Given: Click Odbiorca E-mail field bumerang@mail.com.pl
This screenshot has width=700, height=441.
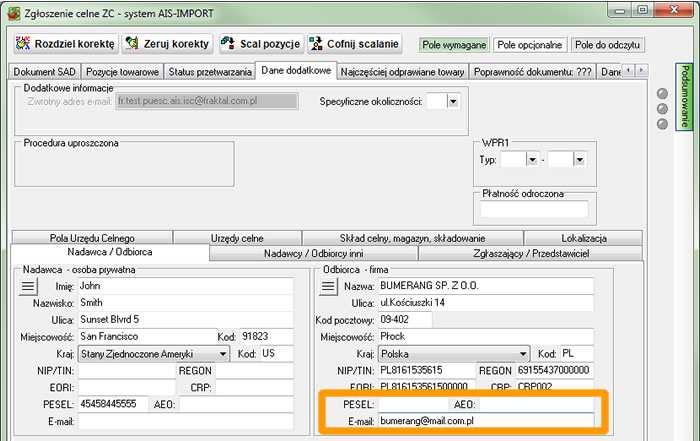Looking at the screenshot, I should tap(486, 421).
